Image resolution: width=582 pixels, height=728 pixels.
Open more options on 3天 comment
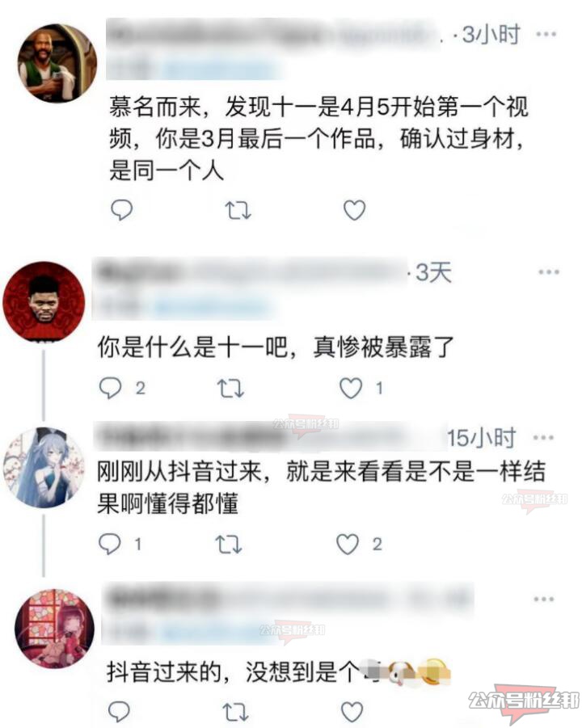point(549,272)
